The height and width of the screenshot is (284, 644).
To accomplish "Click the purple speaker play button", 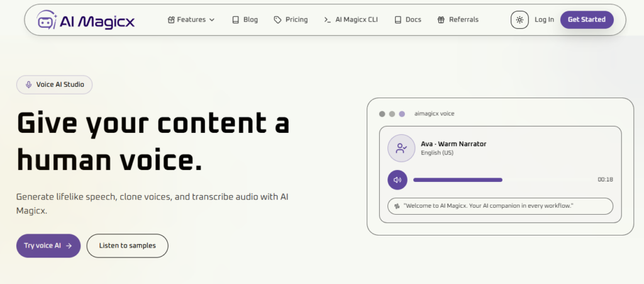I will [x=397, y=180].
